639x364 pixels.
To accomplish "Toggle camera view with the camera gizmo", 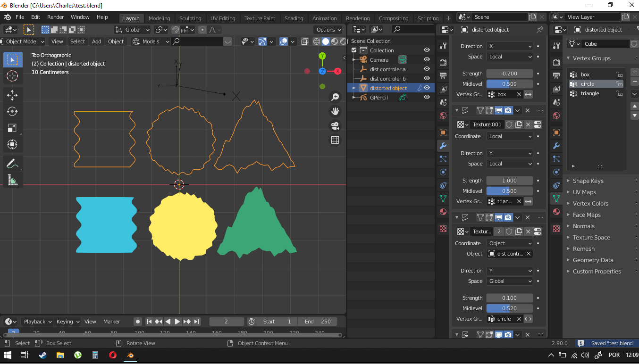I will pos(335,126).
